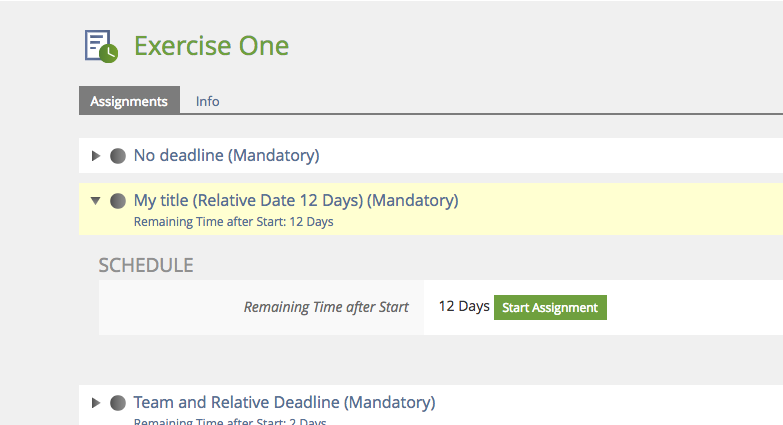The width and height of the screenshot is (783, 425).
Task: Open My title (Relative Date 12 Days) link
Action: [x=296, y=201]
